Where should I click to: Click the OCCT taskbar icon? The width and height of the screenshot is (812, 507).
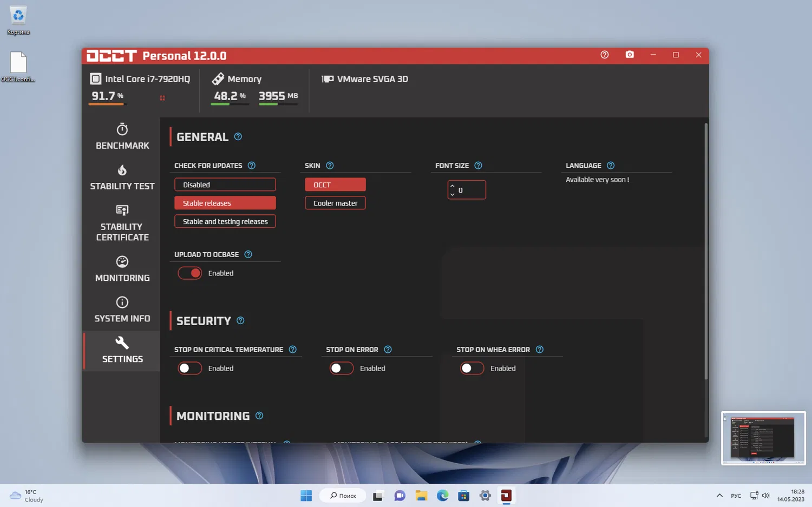506,496
